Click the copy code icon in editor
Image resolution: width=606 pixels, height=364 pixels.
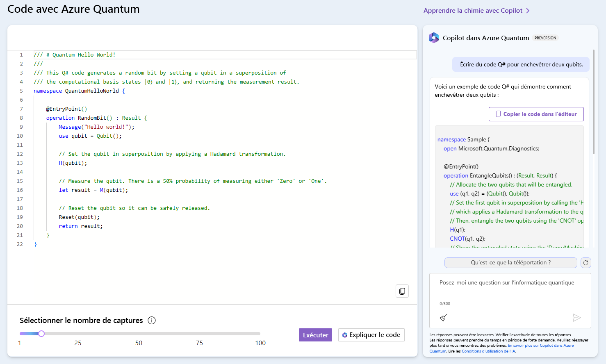point(402,291)
